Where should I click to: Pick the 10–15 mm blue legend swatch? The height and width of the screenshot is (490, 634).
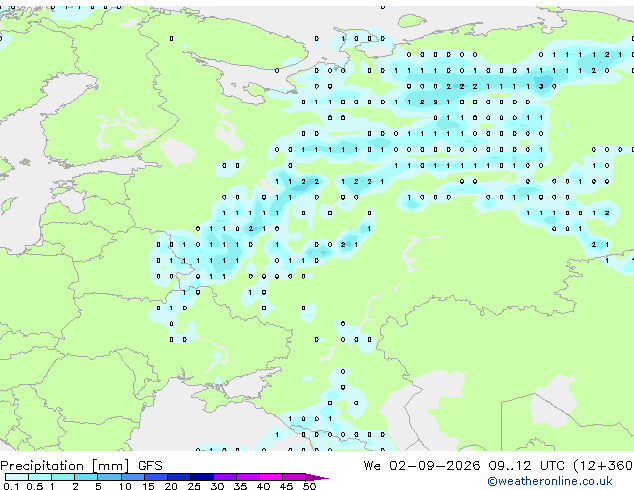(x=132, y=477)
